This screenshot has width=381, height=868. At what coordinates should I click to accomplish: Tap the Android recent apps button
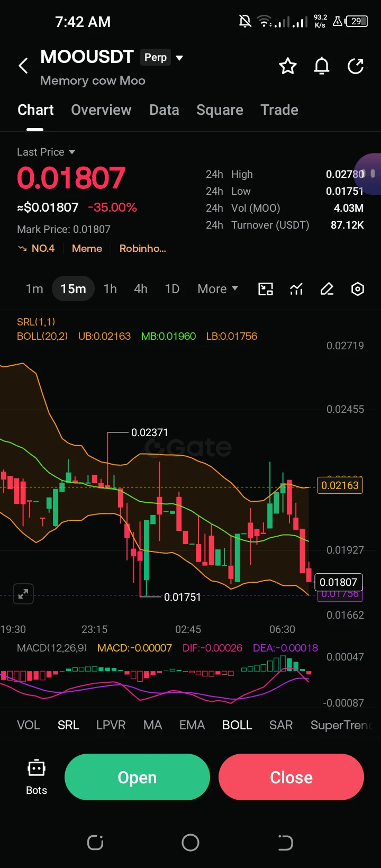tap(95, 843)
